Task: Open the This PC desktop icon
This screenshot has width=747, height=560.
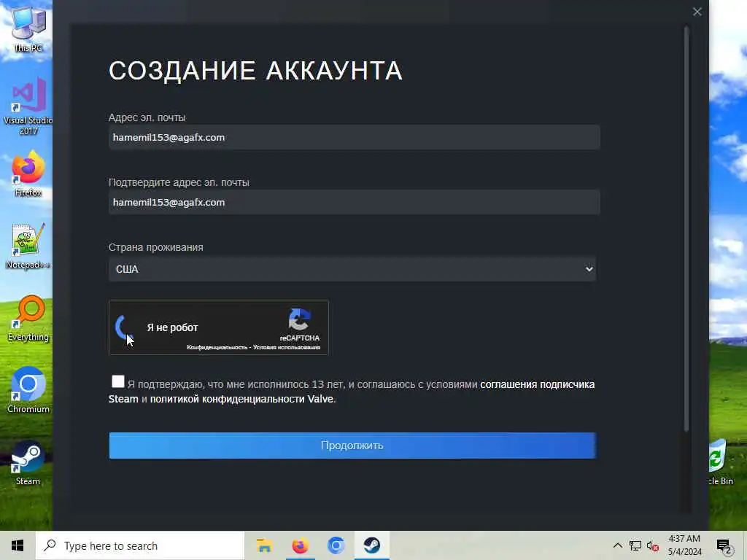Action: tap(28, 28)
